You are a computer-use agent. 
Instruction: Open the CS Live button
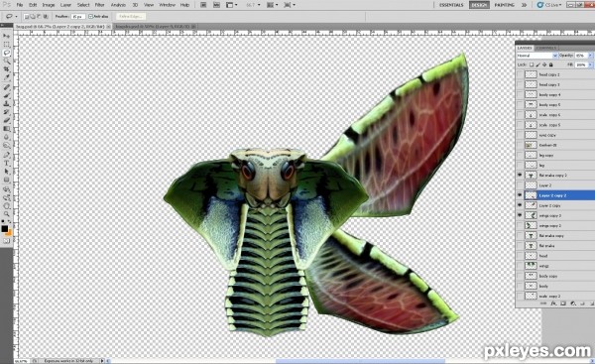(549, 5)
